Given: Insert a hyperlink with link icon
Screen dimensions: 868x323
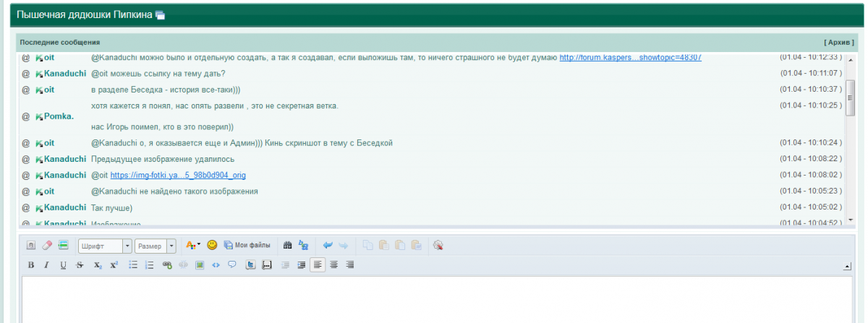Looking at the screenshot, I should 167,265.
